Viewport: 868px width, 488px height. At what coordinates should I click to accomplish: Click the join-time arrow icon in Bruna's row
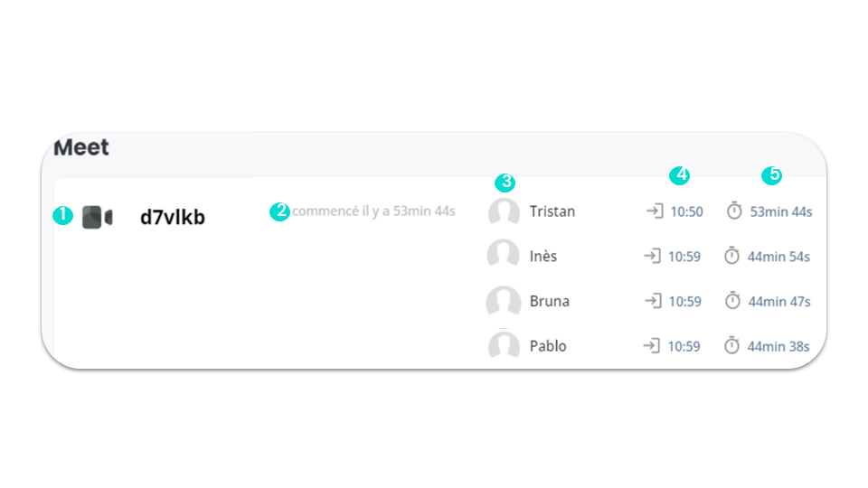click(x=653, y=301)
